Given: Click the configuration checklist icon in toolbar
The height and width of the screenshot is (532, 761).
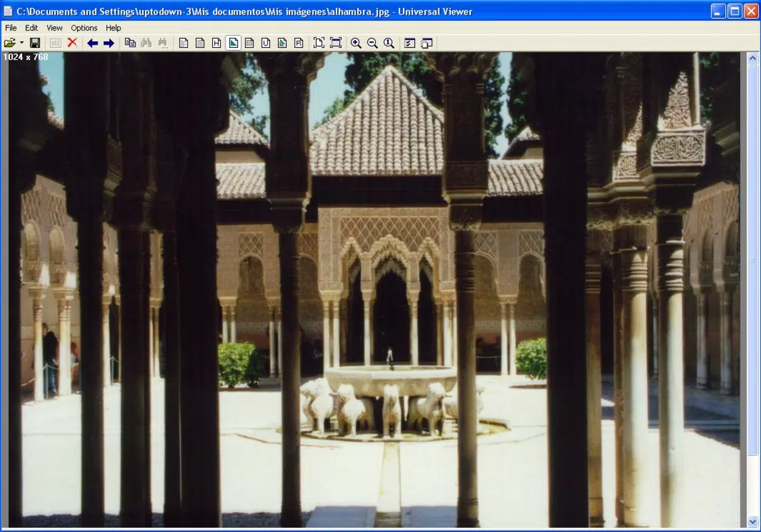Looking at the screenshot, I should (x=410, y=43).
